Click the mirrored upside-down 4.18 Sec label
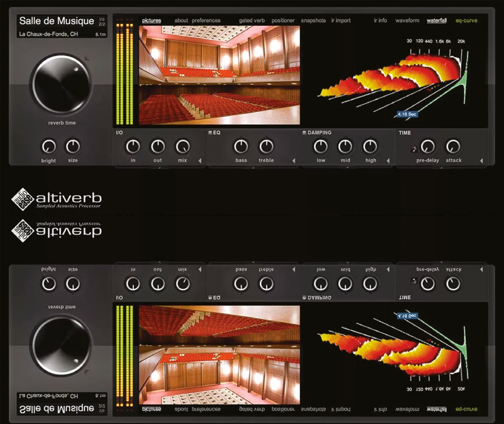 [x=407, y=316]
